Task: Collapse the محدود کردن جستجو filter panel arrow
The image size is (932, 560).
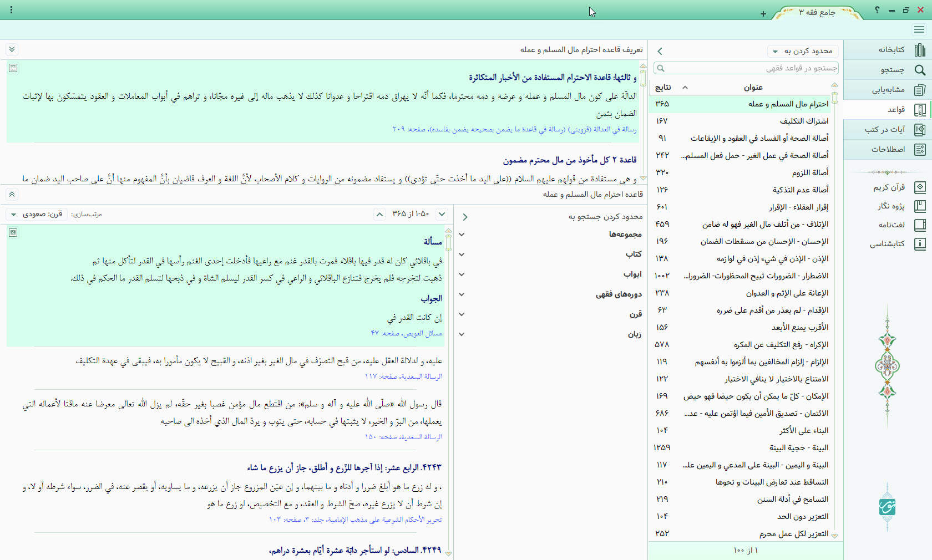Action: tap(465, 217)
